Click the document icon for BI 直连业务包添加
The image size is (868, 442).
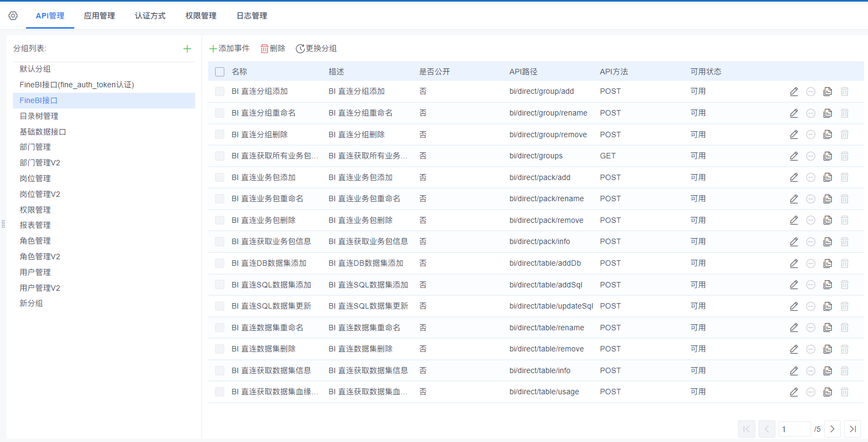click(x=827, y=177)
